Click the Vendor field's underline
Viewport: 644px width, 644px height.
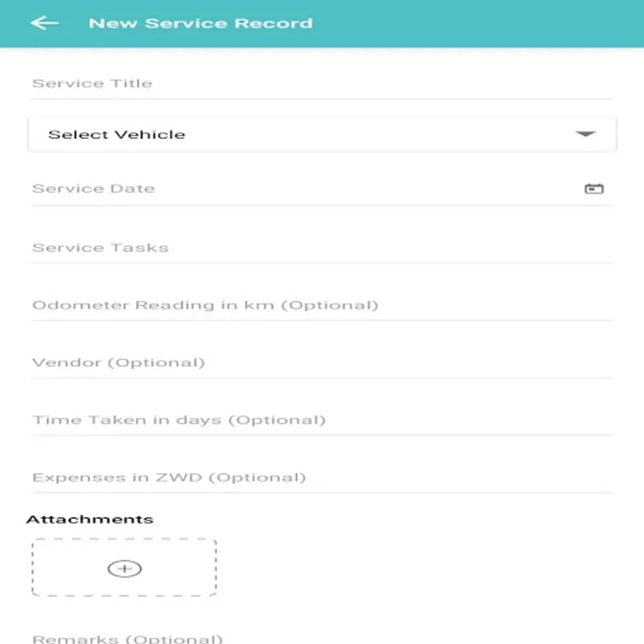coord(322,378)
